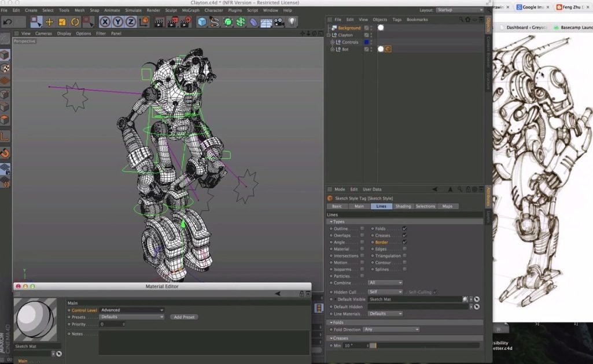Uncheck the Creases type checkbox
Screen dimensions: 593x364
point(404,236)
